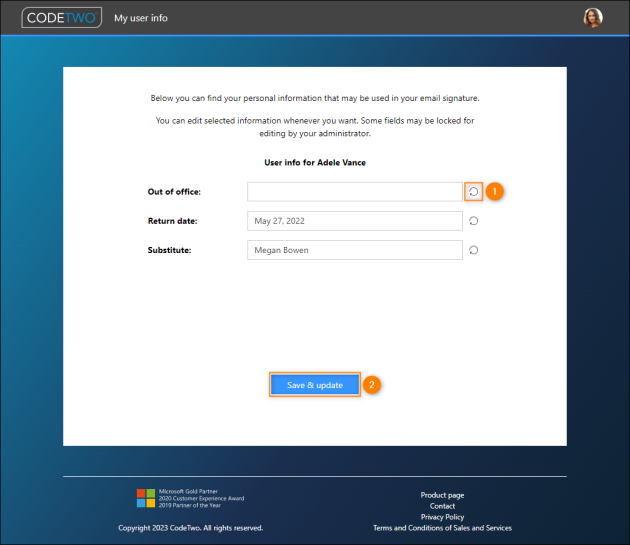Open Terms and Conditions of Sales link
The image size is (630, 545).
pos(442,528)
